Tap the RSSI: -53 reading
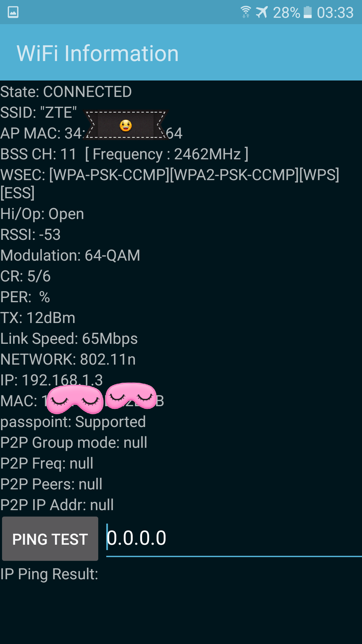Image resolution: width=362 pixels, height=644 pixels. click(x=31, y=235)
